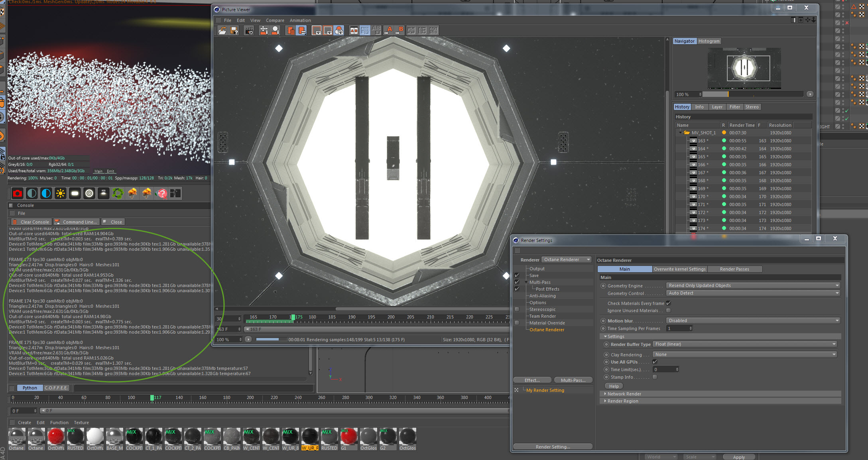Open the Compare menu in Picture Viewer

coord(275,20)
